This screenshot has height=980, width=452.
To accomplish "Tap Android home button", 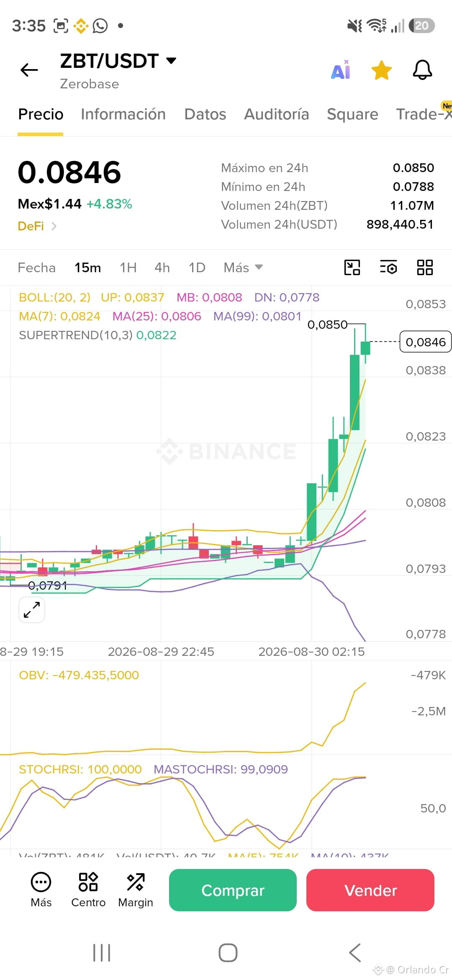I will point(228,953).
